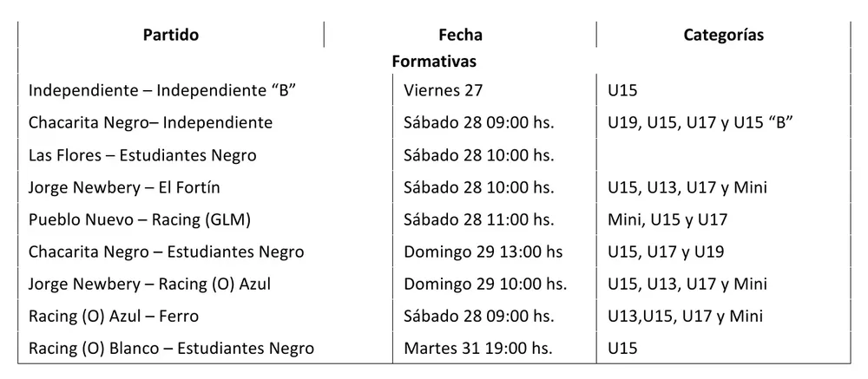The height and width of the screenshot is (379, 868).
Task: Select the U13,U15, U17 y Mini cell
Action: pyautogui.click(x=687, y=316)
